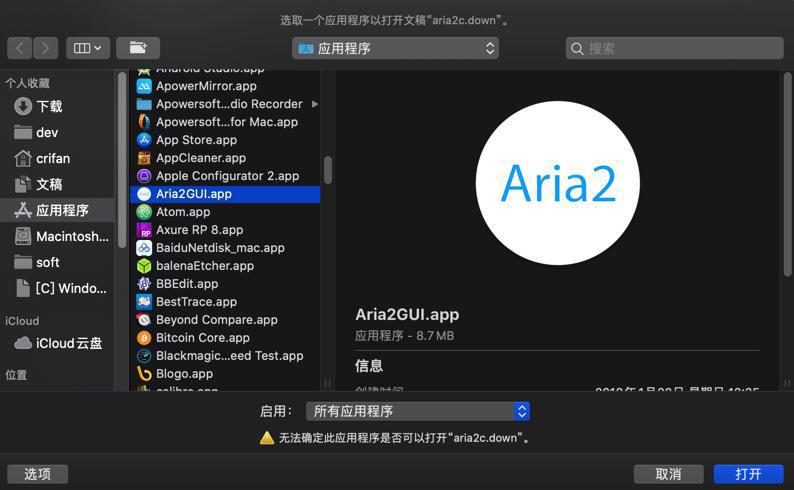Image resolution: width=794 pixels, height=490 pixels.
Task: Select App Store.app in list
Action: (225, 140)
